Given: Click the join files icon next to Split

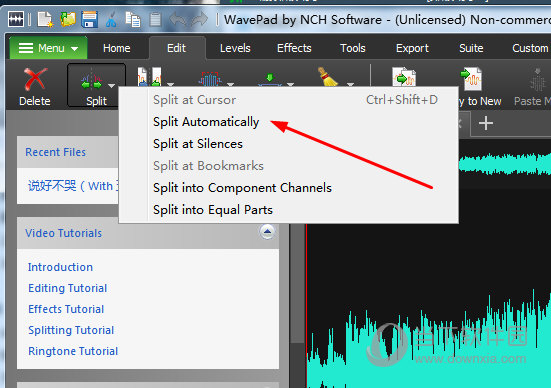Looking at the screenshot, I should pyautogui.click(x=149, y=77).
